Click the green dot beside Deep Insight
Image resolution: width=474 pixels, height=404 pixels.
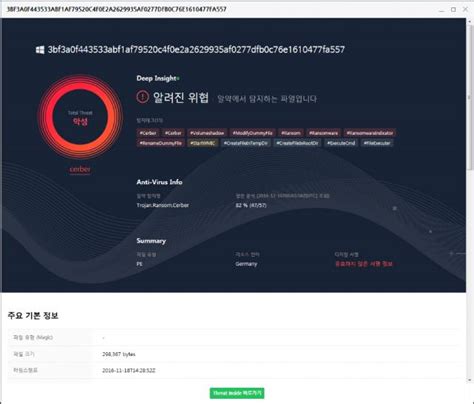[x=178, y=79]
